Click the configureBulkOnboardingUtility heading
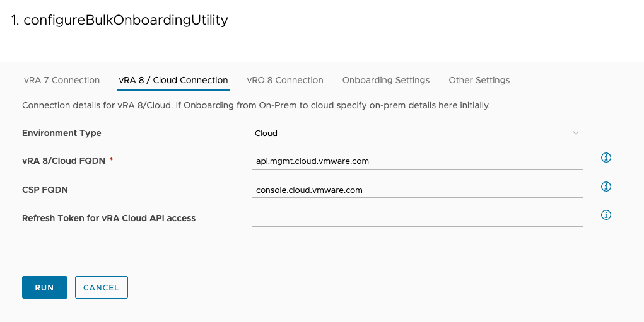 click(x=120, y=20)
